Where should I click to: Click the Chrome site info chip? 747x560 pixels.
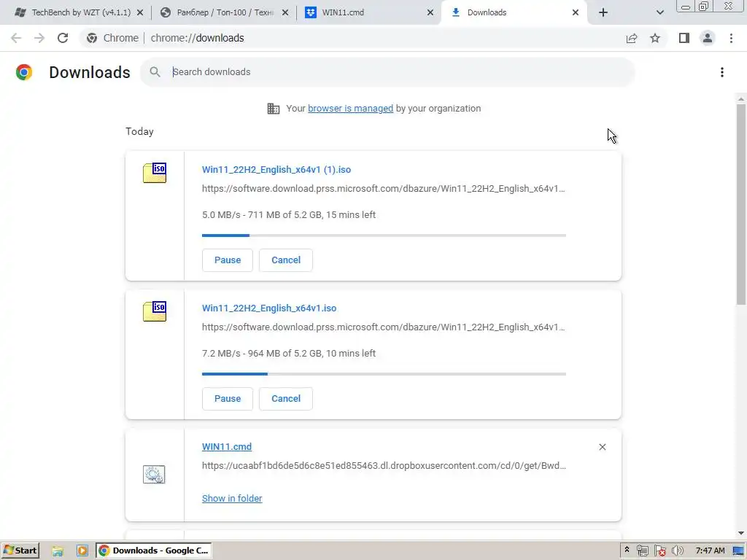pos(112,38)
